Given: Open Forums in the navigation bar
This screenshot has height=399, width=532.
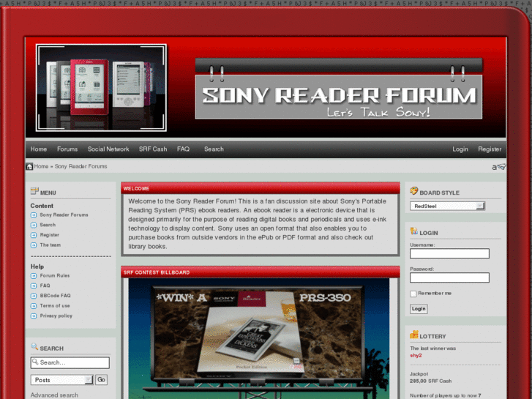Looking at the screenshot, I should point(67,149).
